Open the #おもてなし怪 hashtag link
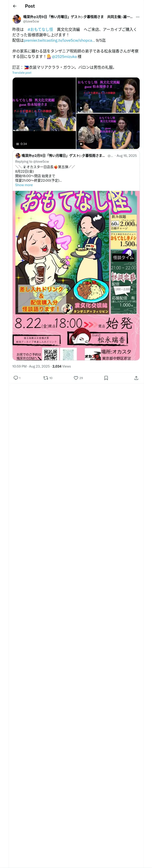 41,30
